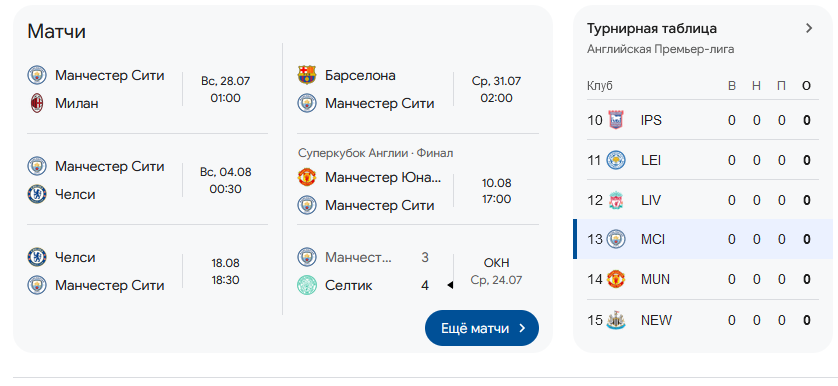This screenshot has height=386, width=838.
Task: Click the Суперкубок Англии · Финал label
Action: 376,153
